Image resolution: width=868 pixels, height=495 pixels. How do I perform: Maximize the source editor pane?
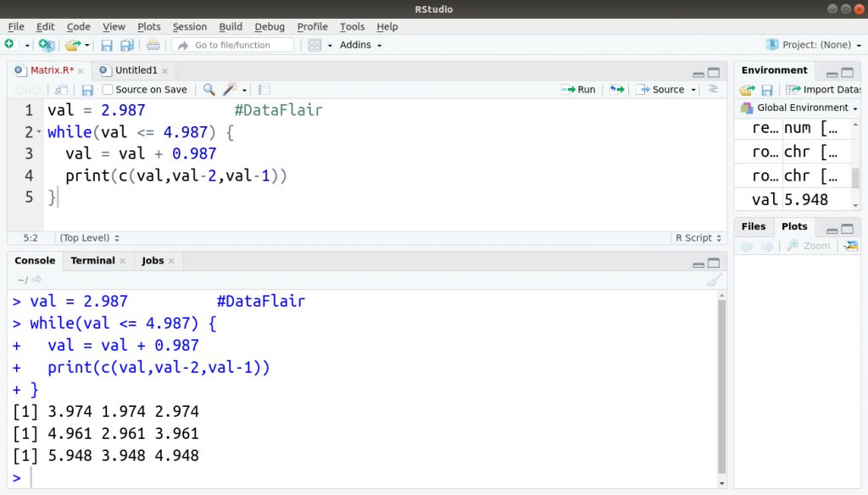(x=714, y=73)
